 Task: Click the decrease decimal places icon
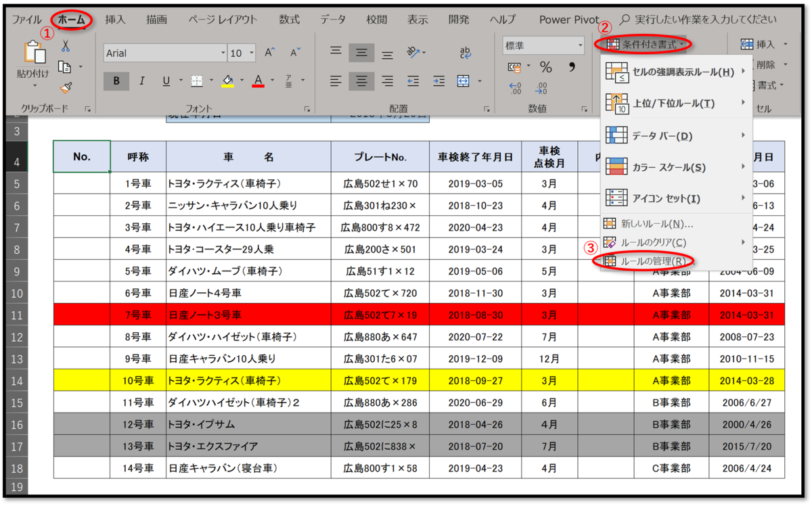(540, 89)
